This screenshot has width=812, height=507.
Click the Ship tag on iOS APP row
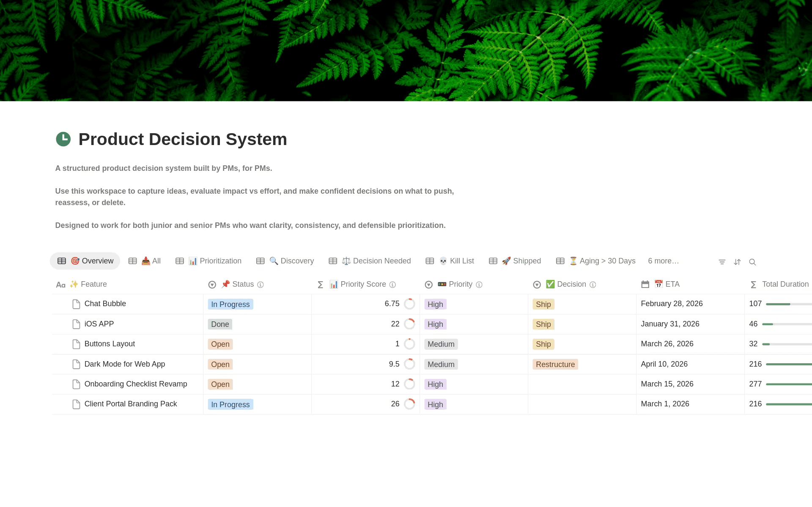coord(543,324)
